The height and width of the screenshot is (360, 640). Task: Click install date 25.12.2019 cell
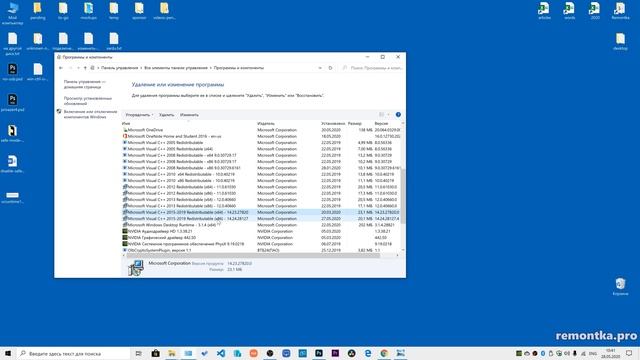331,250
